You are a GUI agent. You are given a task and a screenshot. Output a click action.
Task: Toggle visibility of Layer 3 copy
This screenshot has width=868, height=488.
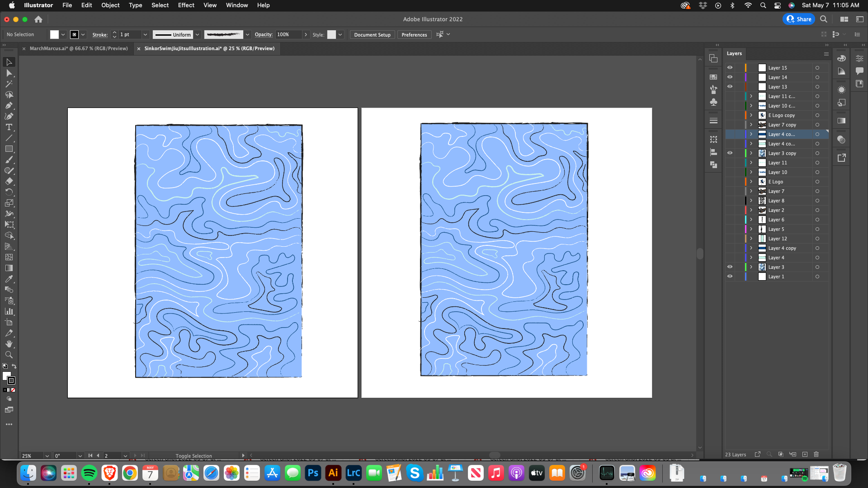730,153
